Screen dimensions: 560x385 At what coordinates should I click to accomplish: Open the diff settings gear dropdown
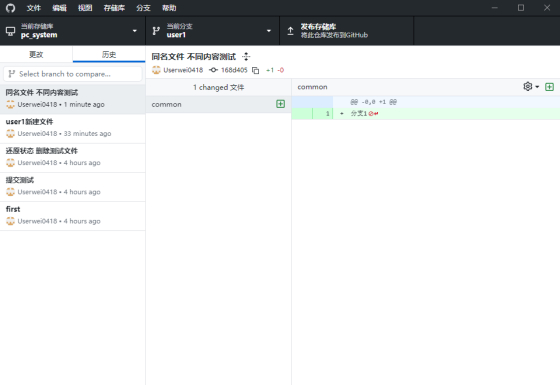click(x=531, y=86)
